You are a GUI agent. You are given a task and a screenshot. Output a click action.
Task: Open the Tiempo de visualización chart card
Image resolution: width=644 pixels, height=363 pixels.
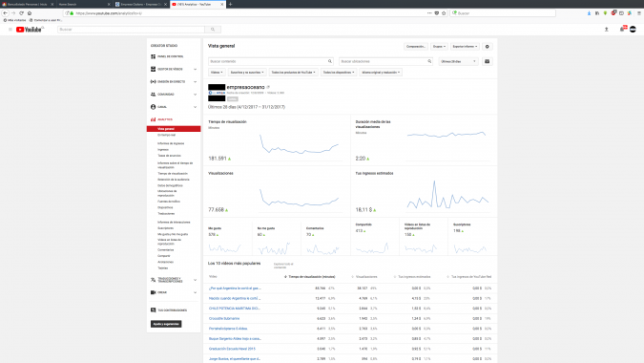[x=277, y=140]
